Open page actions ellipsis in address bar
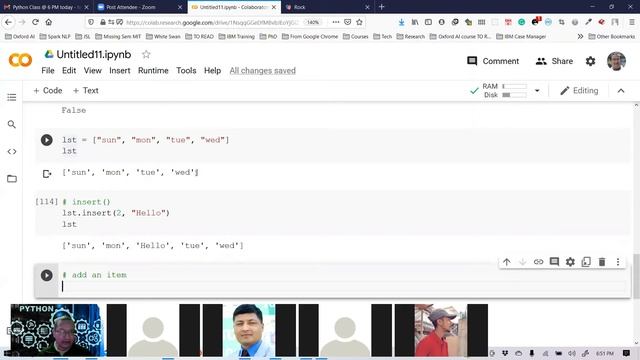Screen dimensions: 640x360 point(336,22)
